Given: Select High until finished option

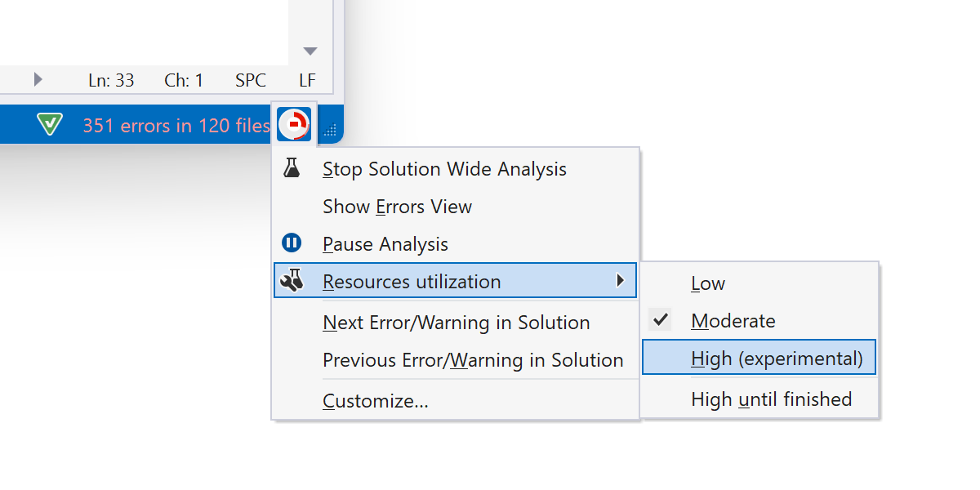Looking at the screenshot, I should click(x=771, y=399).
